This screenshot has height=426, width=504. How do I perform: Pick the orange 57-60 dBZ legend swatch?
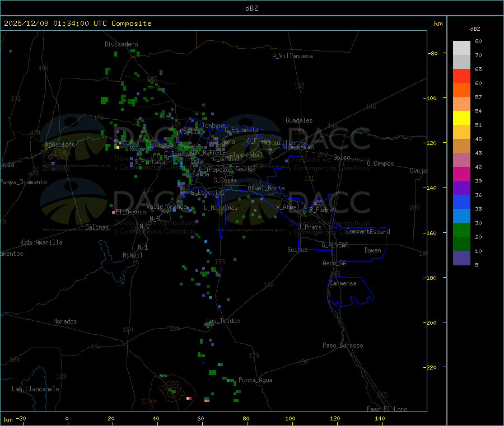(x=461, y=90)
